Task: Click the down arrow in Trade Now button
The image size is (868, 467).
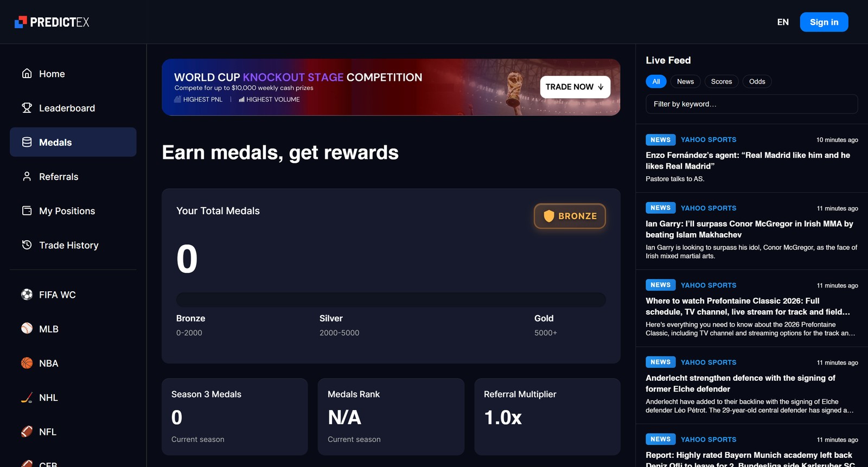Action: click(x=601, y=87)
